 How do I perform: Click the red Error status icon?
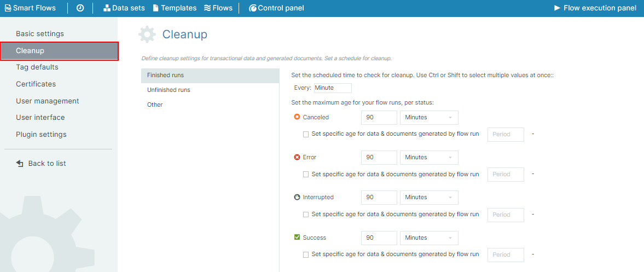point(297,157)
